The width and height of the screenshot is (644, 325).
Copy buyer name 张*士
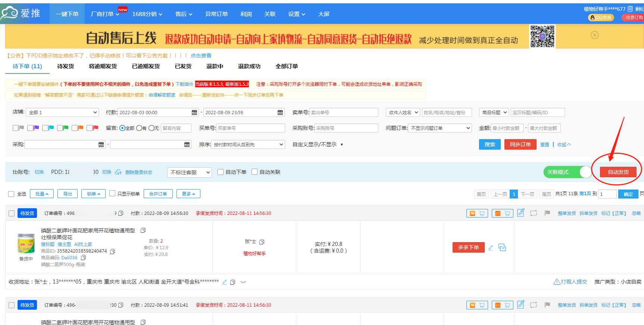pos(262,242)
